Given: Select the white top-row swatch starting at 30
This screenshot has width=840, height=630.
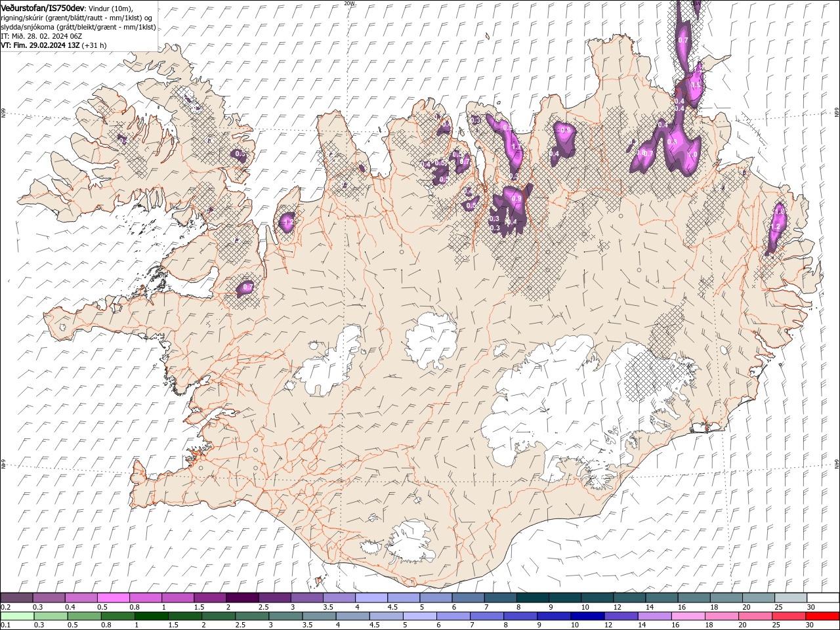Looking at the screenshot, I should pyautogui.click(x=823, y=598).
